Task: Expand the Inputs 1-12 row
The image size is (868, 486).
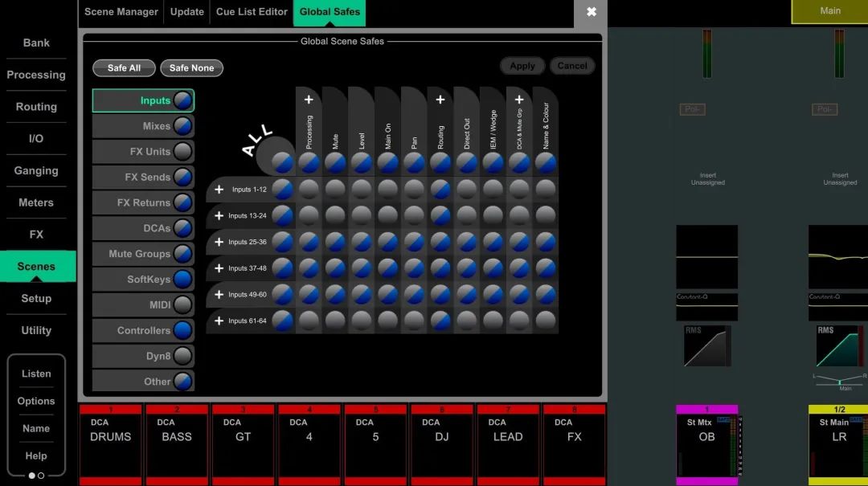Action: pyautogui.click(x=219, y=190)
